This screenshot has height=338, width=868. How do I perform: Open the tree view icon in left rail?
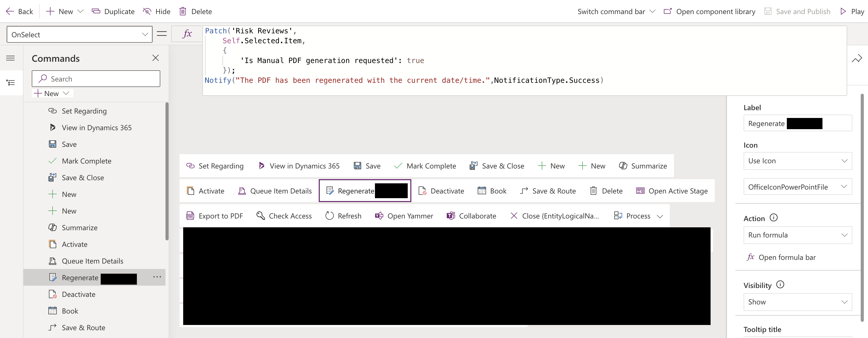[11, 83]
